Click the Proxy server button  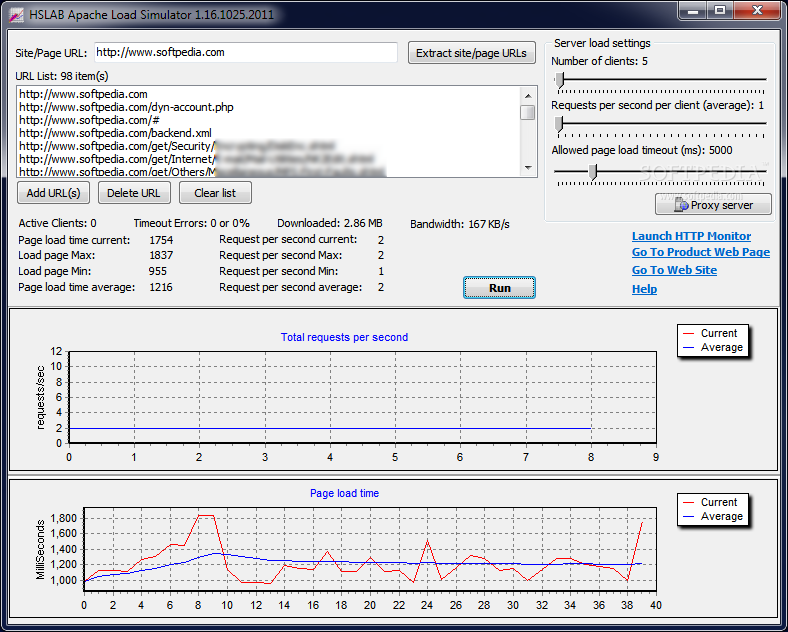[713, 204]
